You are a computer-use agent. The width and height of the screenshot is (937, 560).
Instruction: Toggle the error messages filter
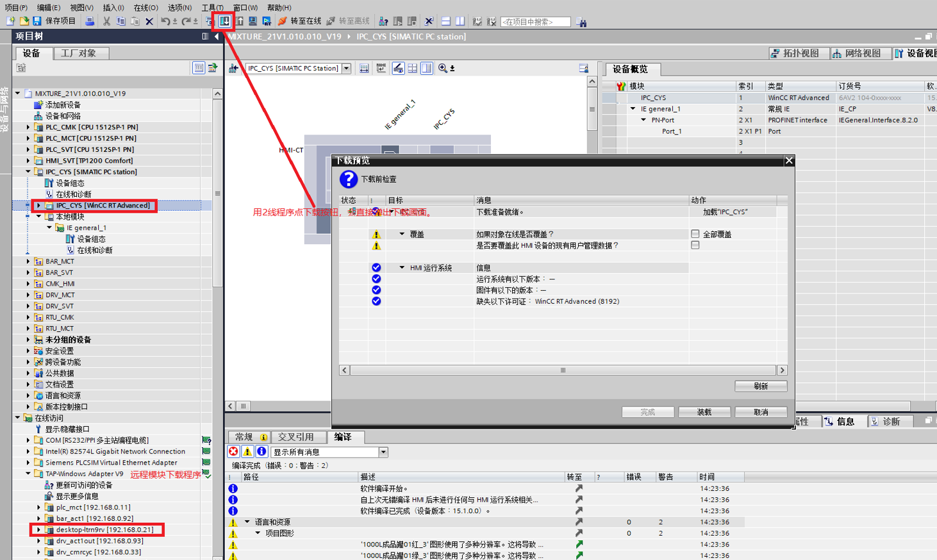(234, 452)
